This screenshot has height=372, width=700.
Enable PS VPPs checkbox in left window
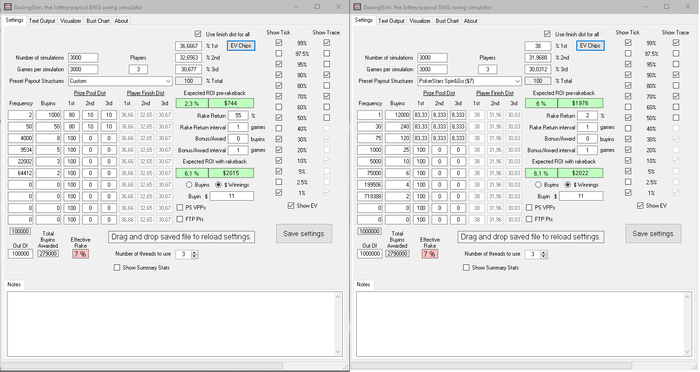[x=180, y=208]
